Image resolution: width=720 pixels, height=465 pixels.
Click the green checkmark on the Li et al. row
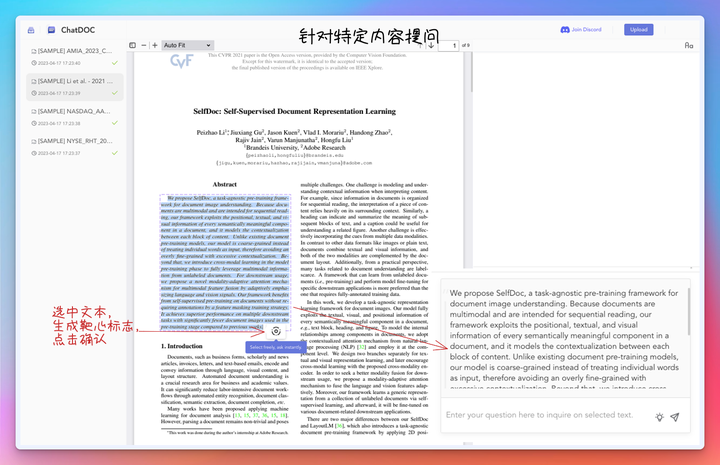[115, 93]
